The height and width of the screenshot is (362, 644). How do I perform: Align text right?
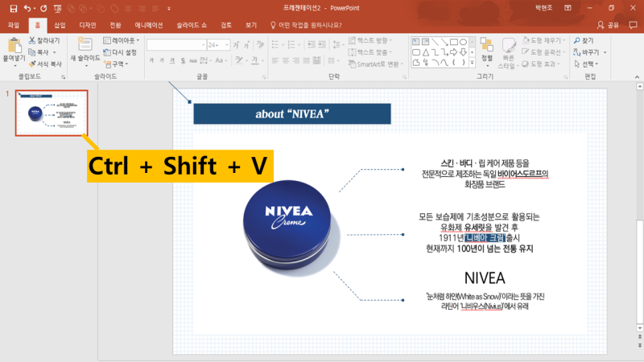point(295,61)
